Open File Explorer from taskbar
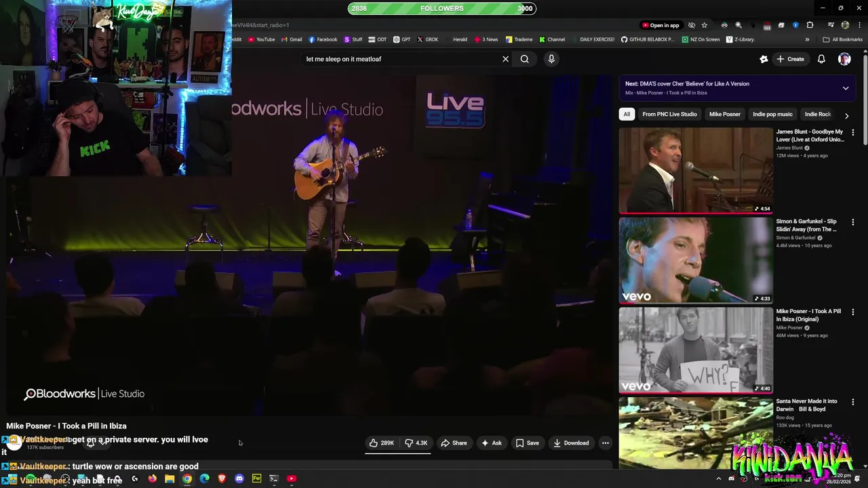Screen dimensions: 868x488 170,479
